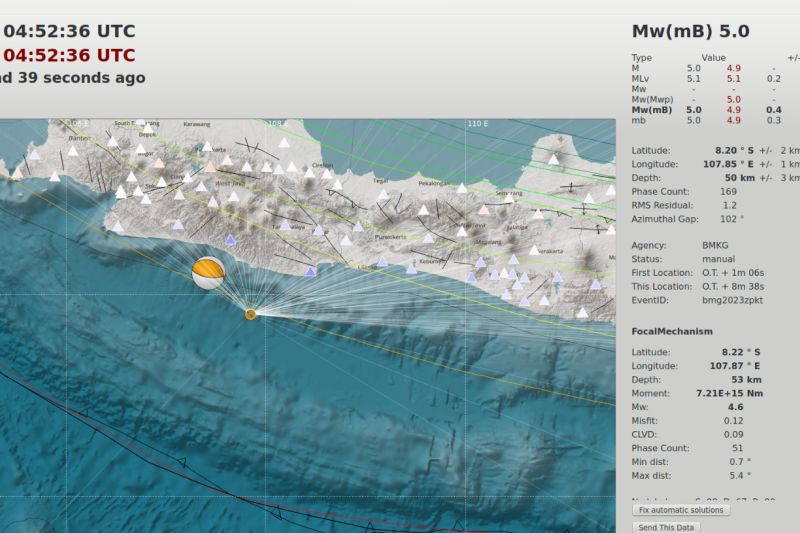Click the 110 E longitude label on map
This screenshot has width=800, height=533.
[478, 124]
